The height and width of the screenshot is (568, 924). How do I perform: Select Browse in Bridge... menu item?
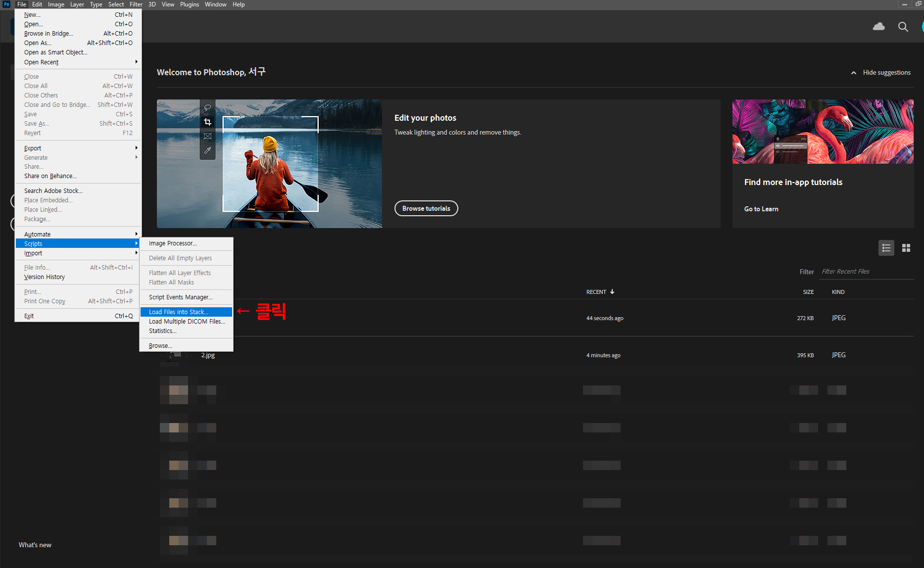coord(78,34)
